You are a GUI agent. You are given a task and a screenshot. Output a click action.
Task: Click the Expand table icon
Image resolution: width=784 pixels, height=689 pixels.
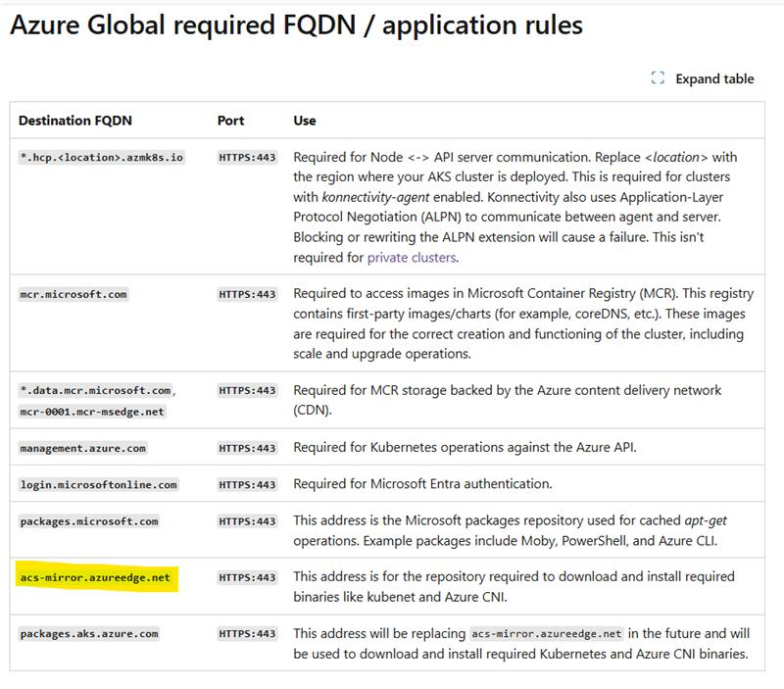pos(658,78)
